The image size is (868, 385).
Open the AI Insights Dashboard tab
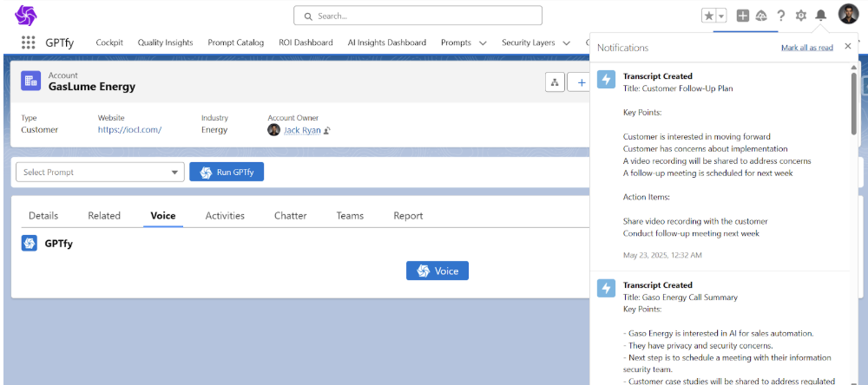click(387, 42)
